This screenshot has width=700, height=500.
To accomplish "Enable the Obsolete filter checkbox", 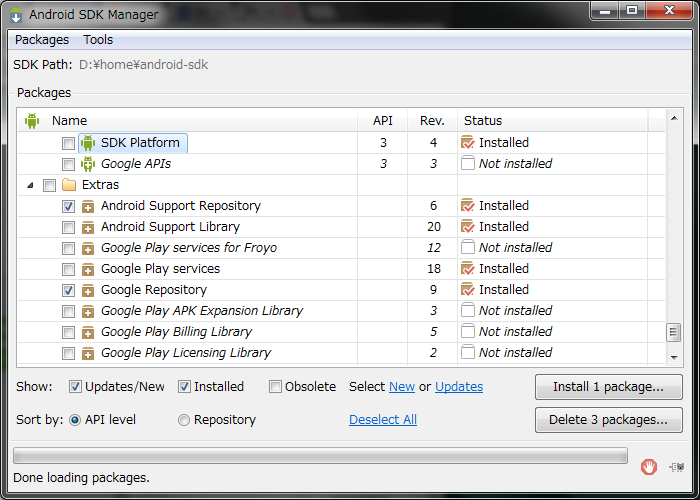I will 275,387.
